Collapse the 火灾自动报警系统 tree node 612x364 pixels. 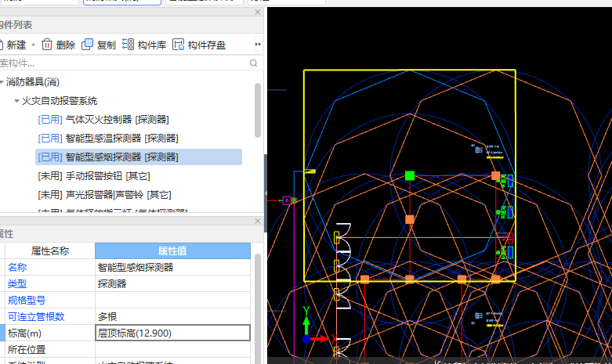tap(16, 101)
